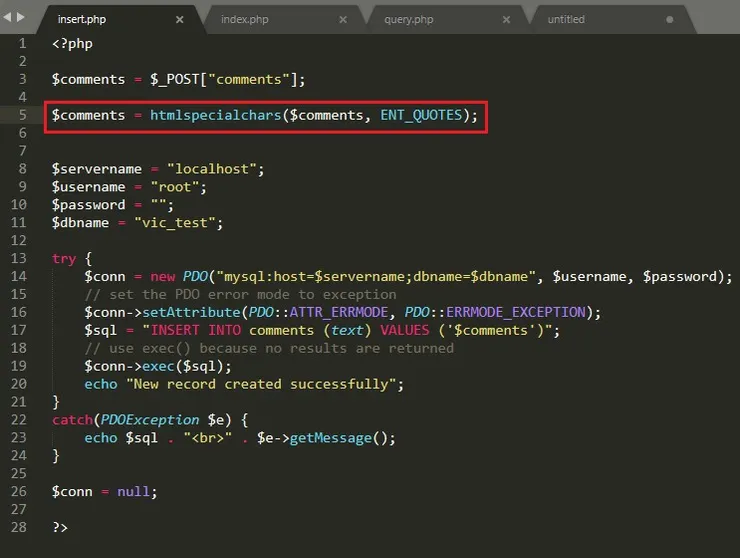Click the catch keyword
This screenshot has height=558, width=740.
[72, 420]
